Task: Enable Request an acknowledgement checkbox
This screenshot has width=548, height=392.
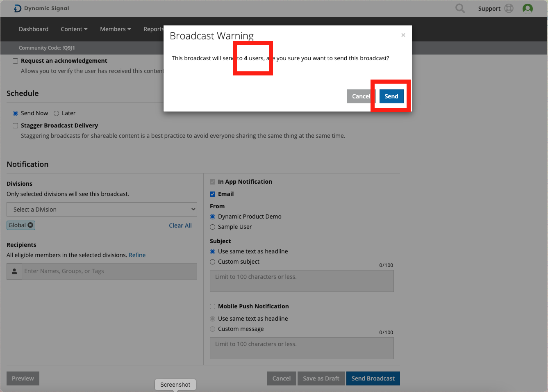Action: [x=16, y=61]
